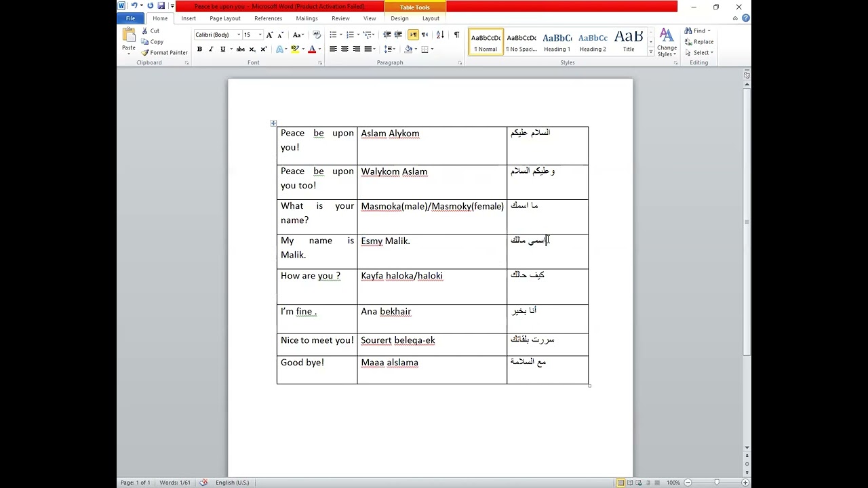Open Change Case Aa dropdown
Viewport: 868px width, 488px height.
298,35
